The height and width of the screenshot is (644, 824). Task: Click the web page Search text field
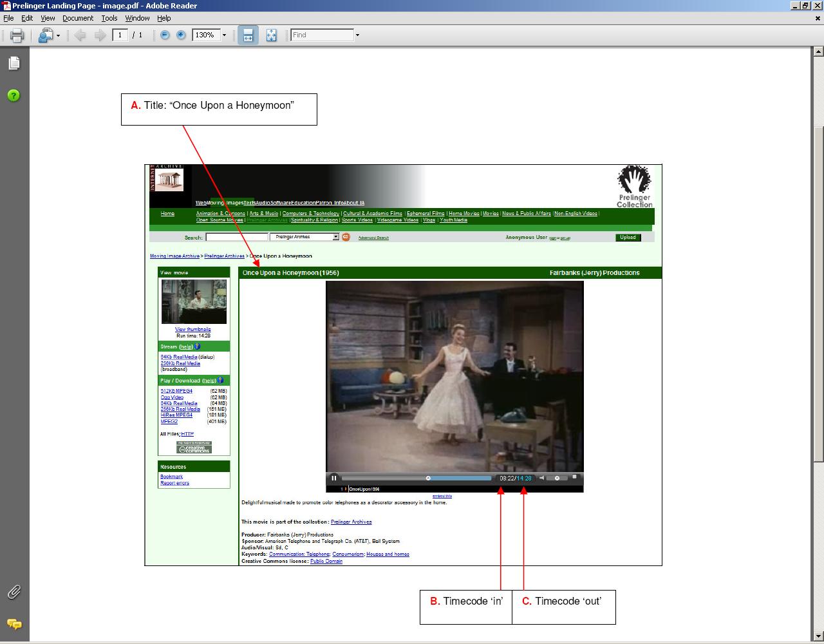[236, 237]
